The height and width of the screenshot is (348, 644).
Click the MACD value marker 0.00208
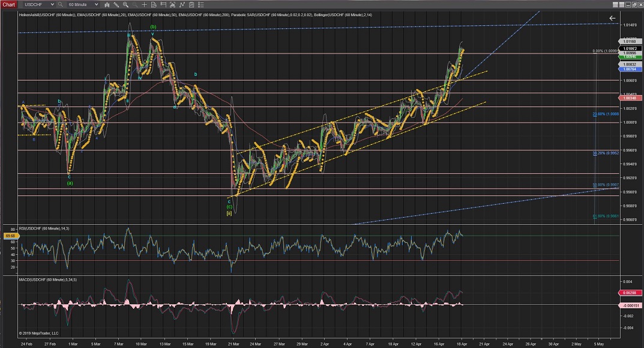(x=630, y=293)
